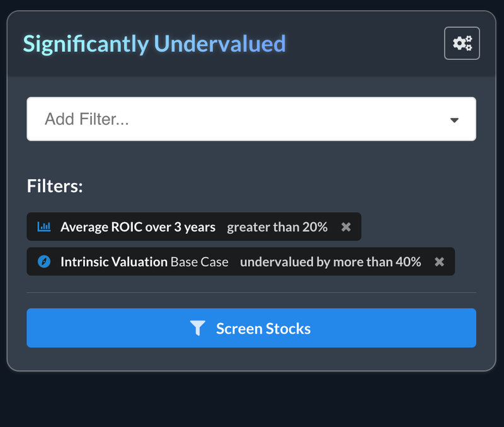Viewport: 504px width, 427px height.
Task: Focus the Add Filter search field
Action: pos(251,119)
